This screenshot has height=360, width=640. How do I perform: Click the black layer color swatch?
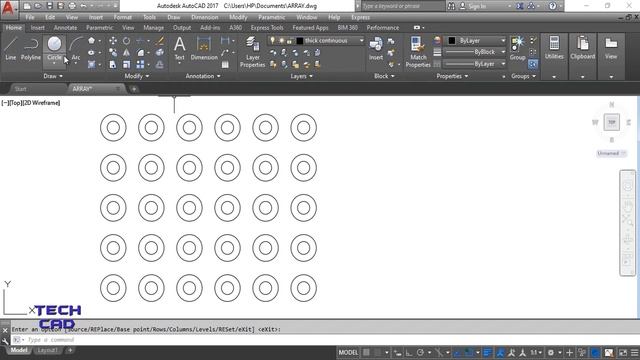[300, 40]
